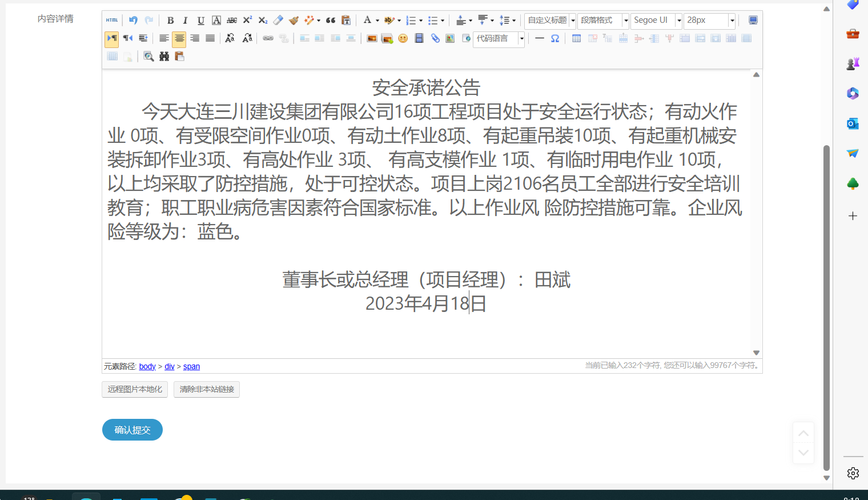This screenshot has width=868, height=500.
Task: Select the div element path link
Action: [170, 366]
